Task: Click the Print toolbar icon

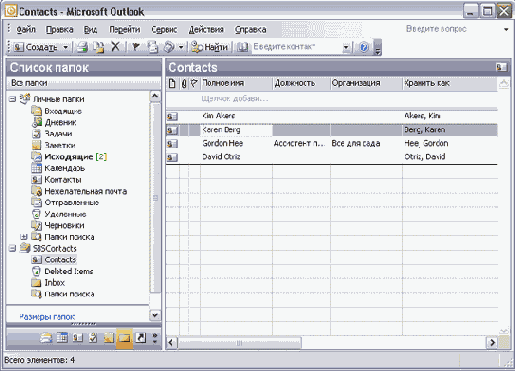Action: point(82,47)
